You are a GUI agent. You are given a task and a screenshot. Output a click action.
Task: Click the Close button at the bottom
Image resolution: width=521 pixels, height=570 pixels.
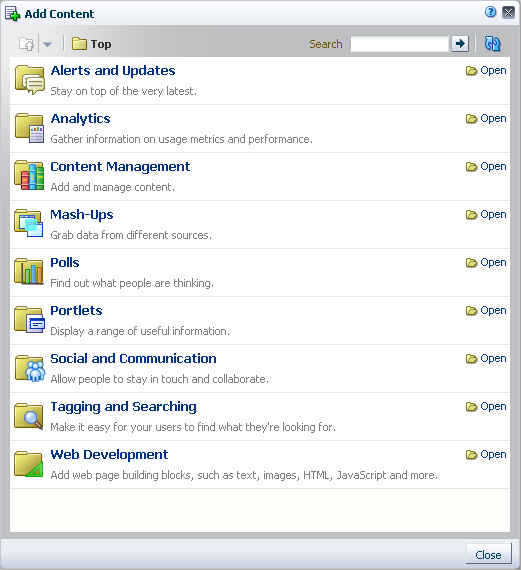click(488, 555)
